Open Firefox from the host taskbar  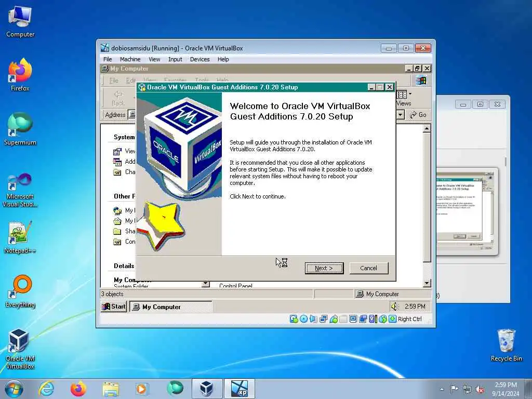point(78,389)
